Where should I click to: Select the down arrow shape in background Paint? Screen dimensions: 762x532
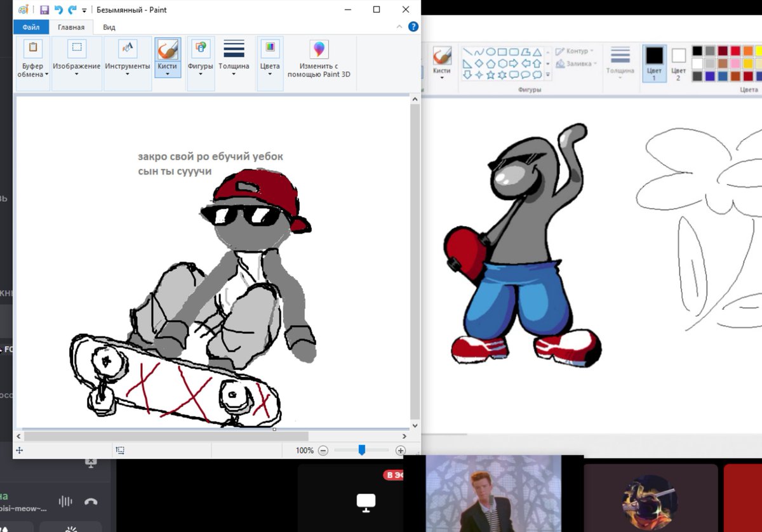467,75
